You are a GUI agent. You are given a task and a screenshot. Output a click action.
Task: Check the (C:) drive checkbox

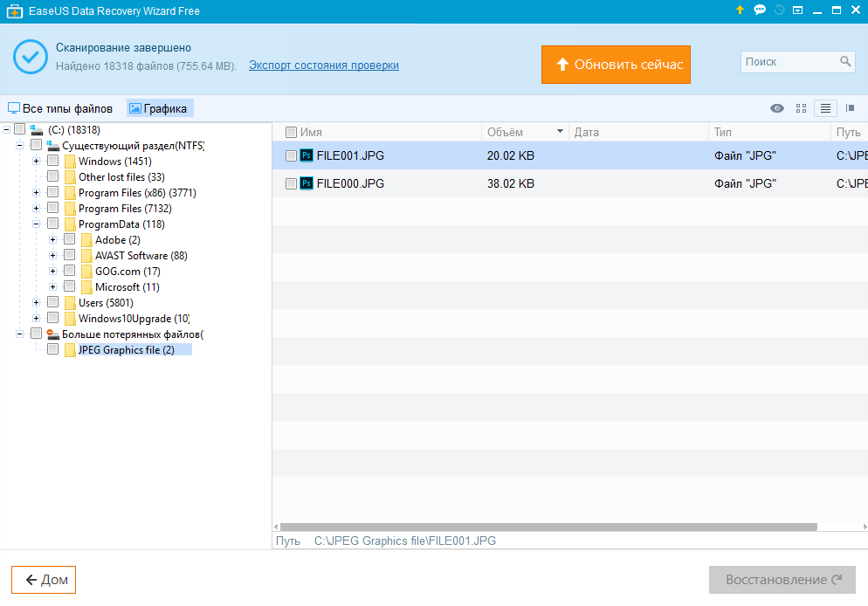tap(20, 129)
